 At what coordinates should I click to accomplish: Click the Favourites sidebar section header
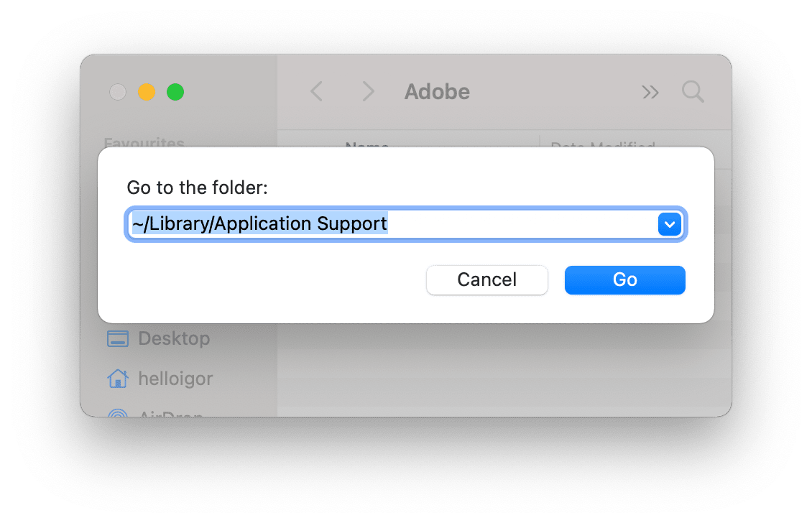point(144,143)
